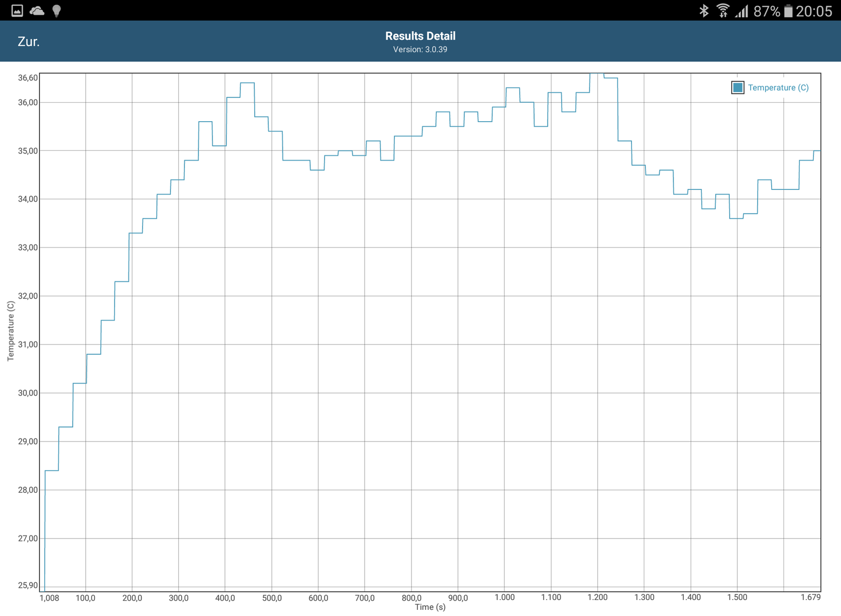
Task: Click the 1.500 x-axis label
Action: coord(737,598)
